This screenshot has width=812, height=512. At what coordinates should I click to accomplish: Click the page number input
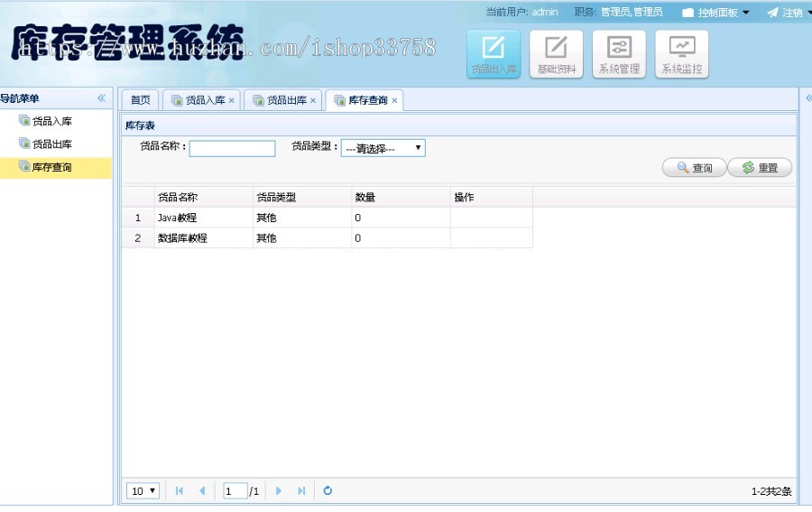click(x=235, y=490)
